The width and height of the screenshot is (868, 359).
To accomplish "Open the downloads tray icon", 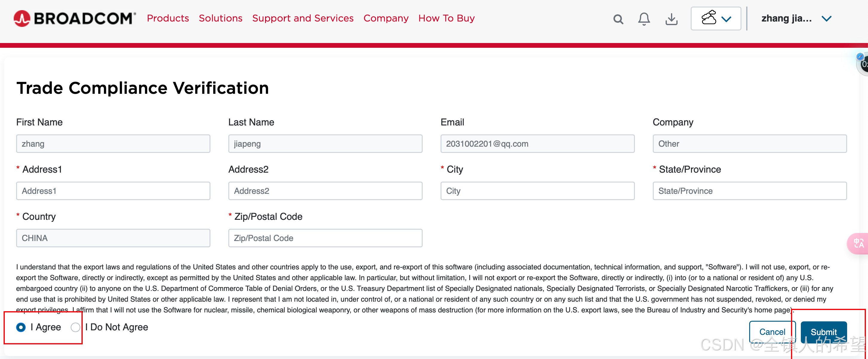I will (671, 19).
